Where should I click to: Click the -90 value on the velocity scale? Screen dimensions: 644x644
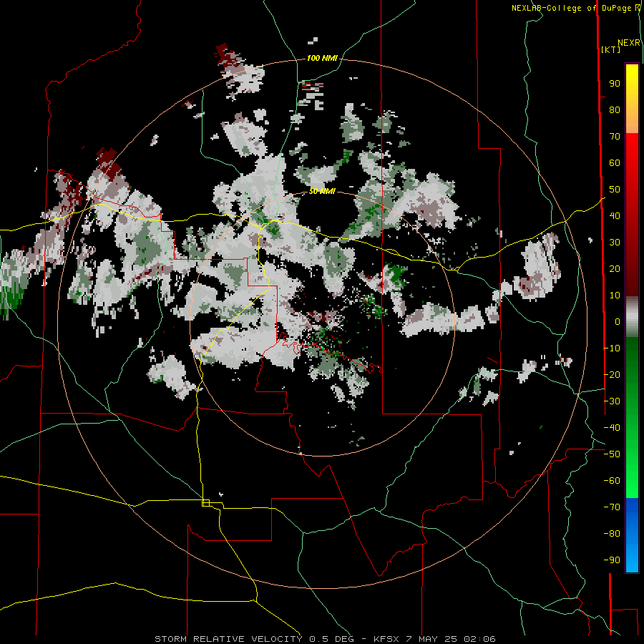612,560
